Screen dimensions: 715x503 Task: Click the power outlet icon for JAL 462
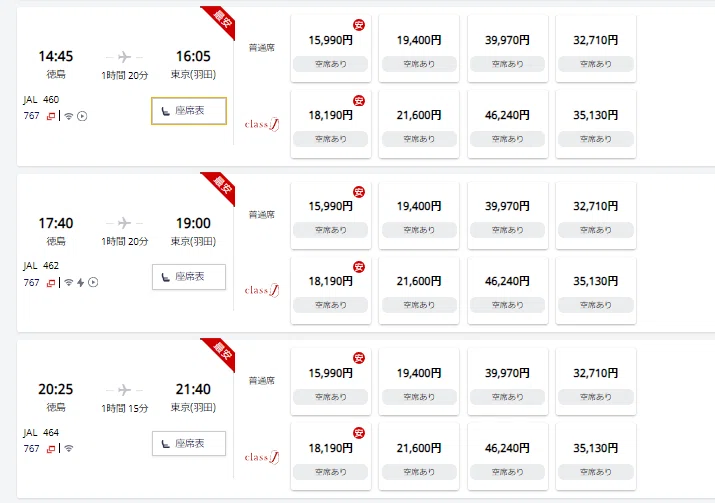point(81,282)
